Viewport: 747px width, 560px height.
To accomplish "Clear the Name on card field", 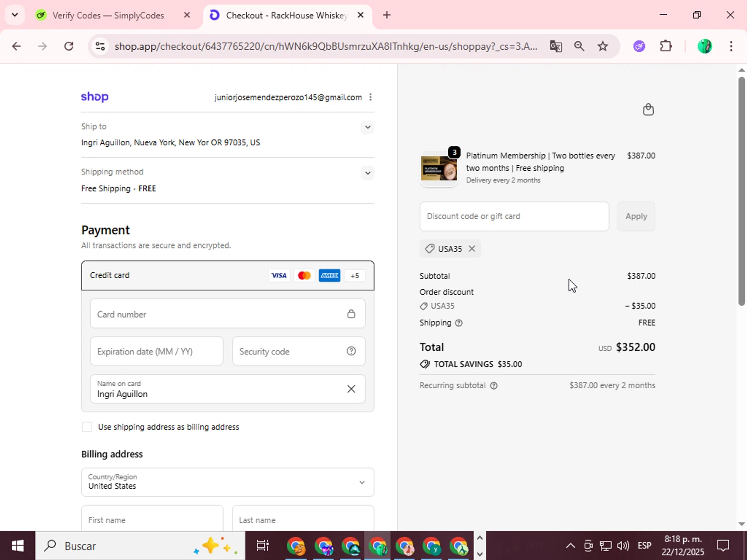I will (351, 389).
